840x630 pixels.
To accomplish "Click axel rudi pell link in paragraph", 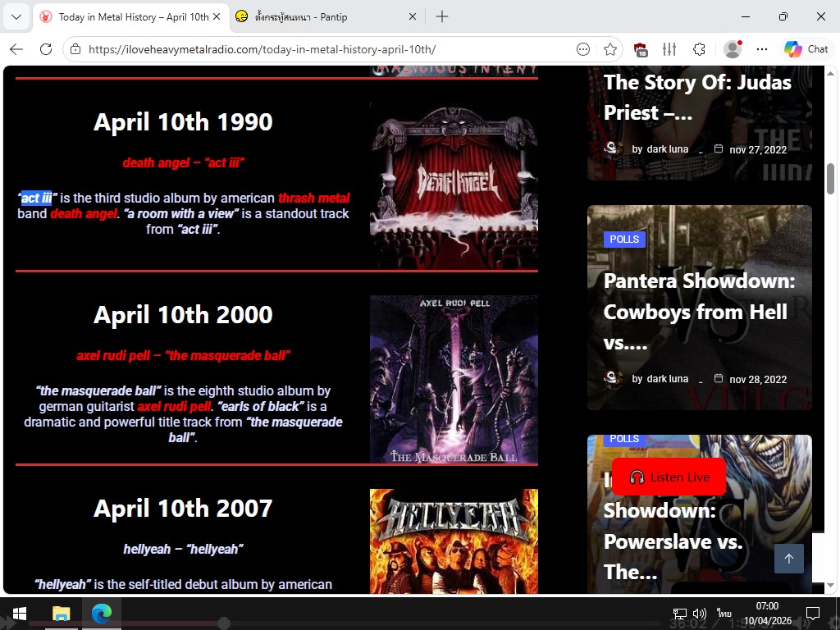I will tap(174, 406).
